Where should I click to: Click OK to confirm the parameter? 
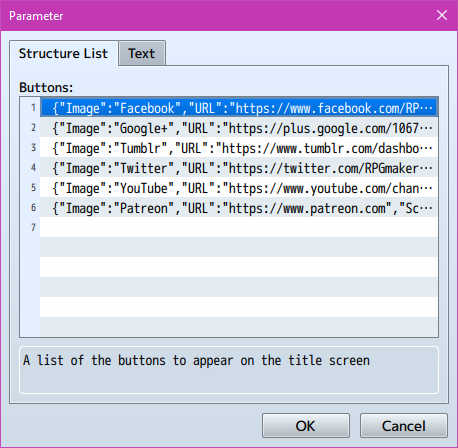tap(306, 426)
